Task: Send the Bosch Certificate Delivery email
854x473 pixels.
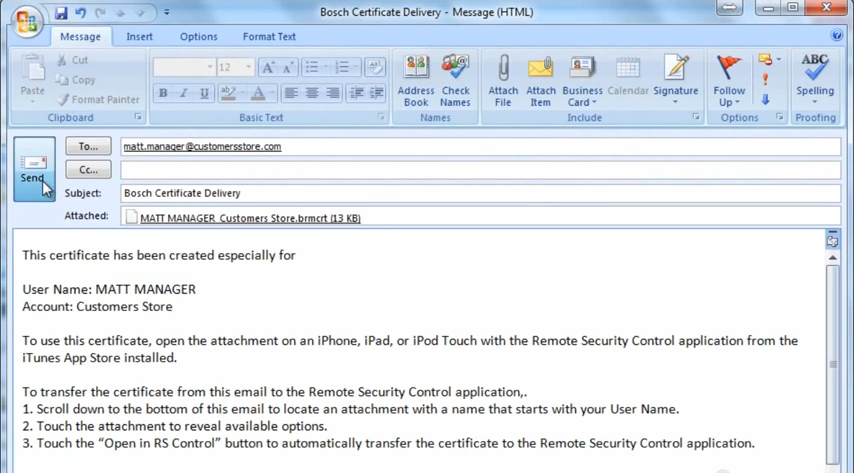Action: tap(34, 169)
